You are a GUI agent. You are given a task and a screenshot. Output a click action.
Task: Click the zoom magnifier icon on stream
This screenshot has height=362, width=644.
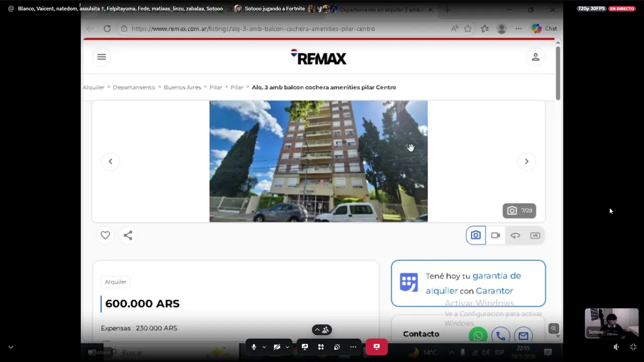[x=553, y=328]
